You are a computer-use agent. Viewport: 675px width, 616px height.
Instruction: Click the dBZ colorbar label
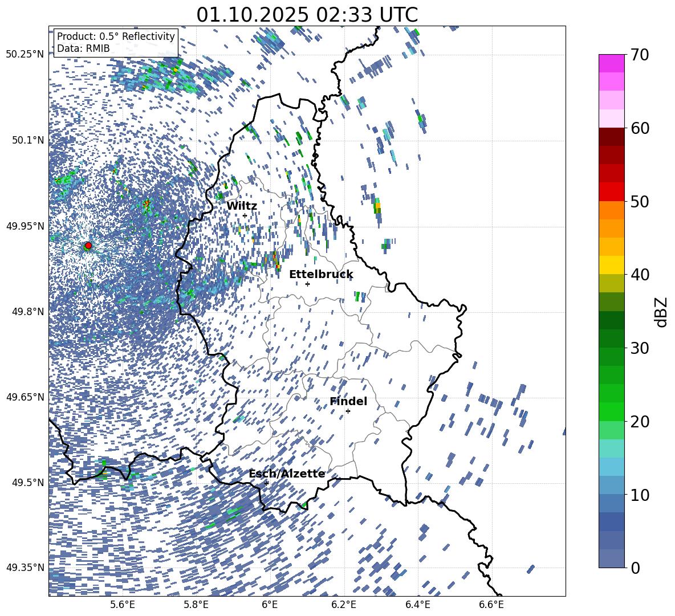(662, 312)
